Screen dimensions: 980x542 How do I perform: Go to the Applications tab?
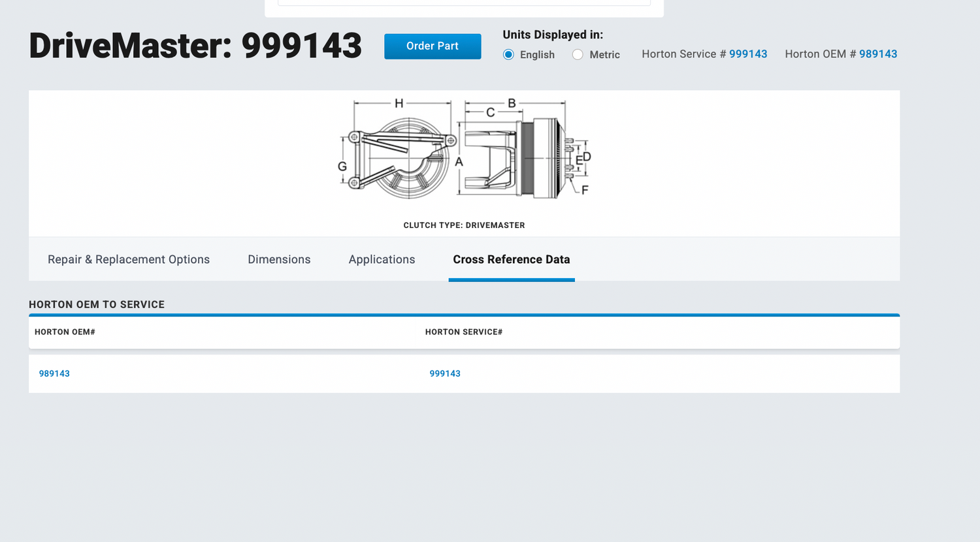click(x=382, y=259)
